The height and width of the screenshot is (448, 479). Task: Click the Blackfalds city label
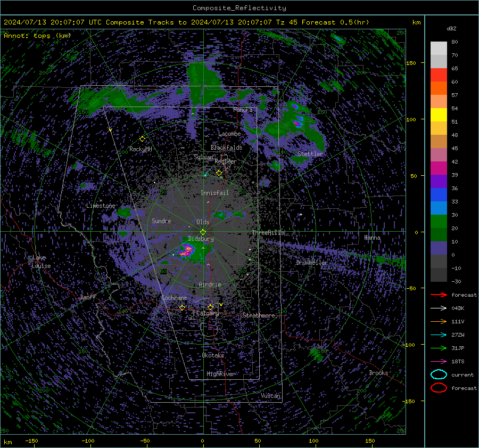226,148
